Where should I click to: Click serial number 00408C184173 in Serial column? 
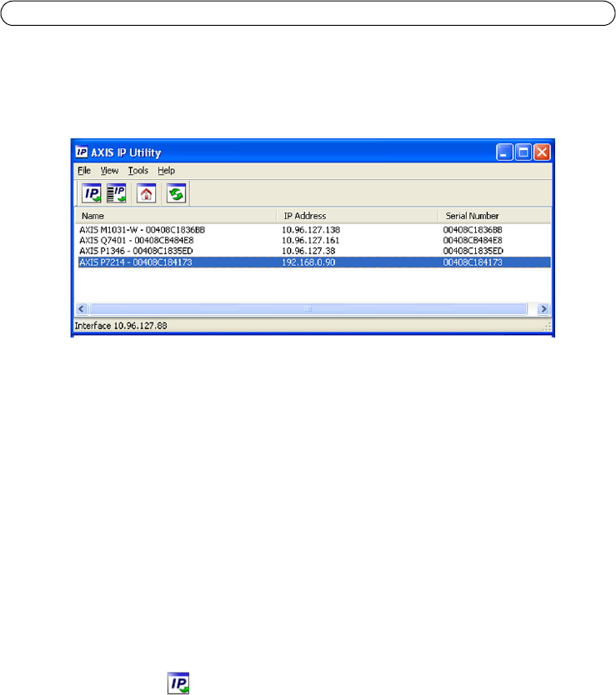click(473, 262)
